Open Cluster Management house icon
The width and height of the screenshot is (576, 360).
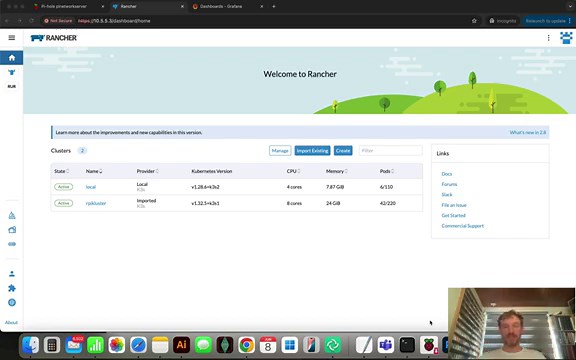pos(12,230)
